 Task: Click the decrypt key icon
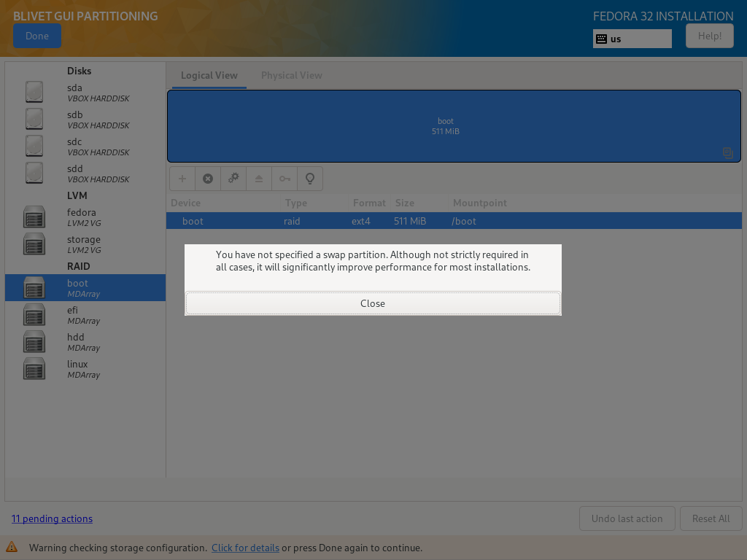(285, 179)
